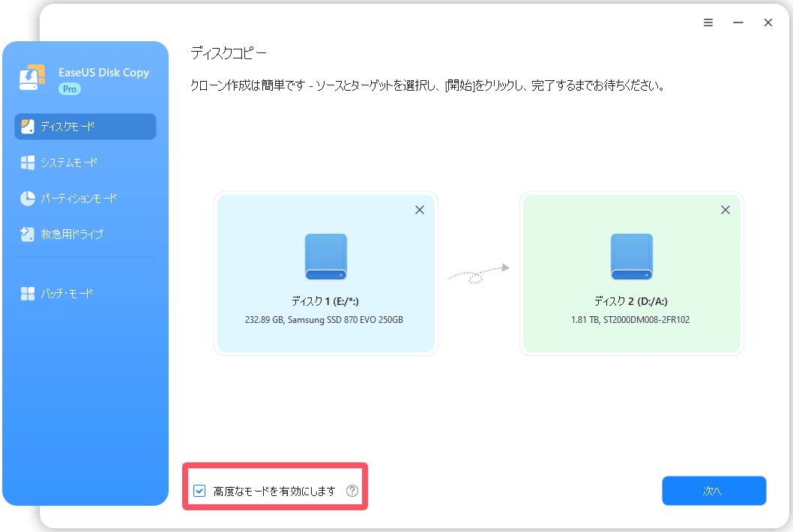This screenshot has width=793, height=532.
Task: Select the ディスクモード sidebar icon
Action: 28,127
